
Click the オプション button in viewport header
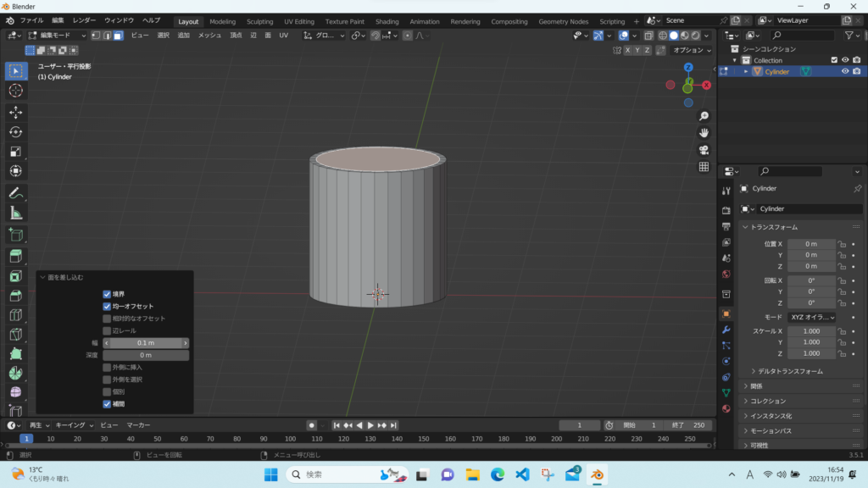(x=691, y=50)
